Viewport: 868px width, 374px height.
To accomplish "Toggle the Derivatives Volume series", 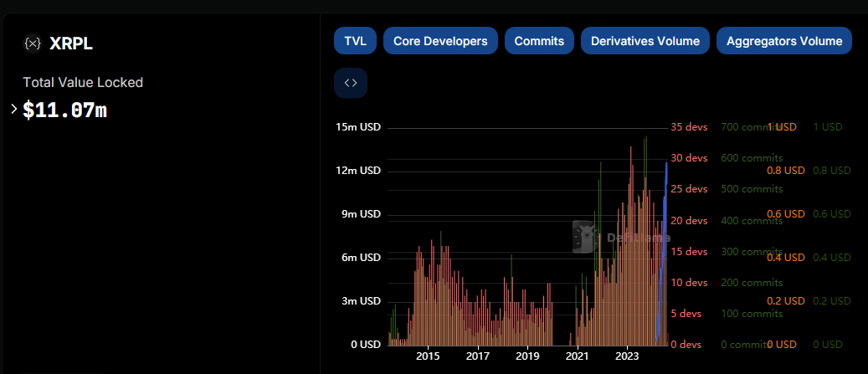I will (x=645, y=41).
